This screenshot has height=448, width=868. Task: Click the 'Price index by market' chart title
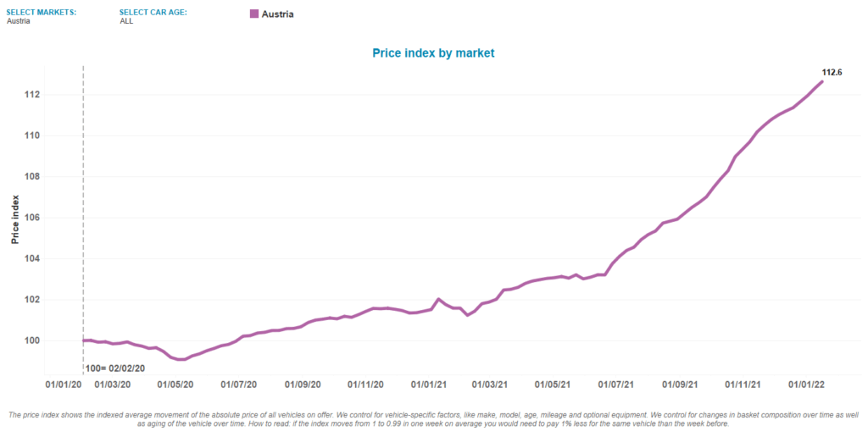coord(433,53)
